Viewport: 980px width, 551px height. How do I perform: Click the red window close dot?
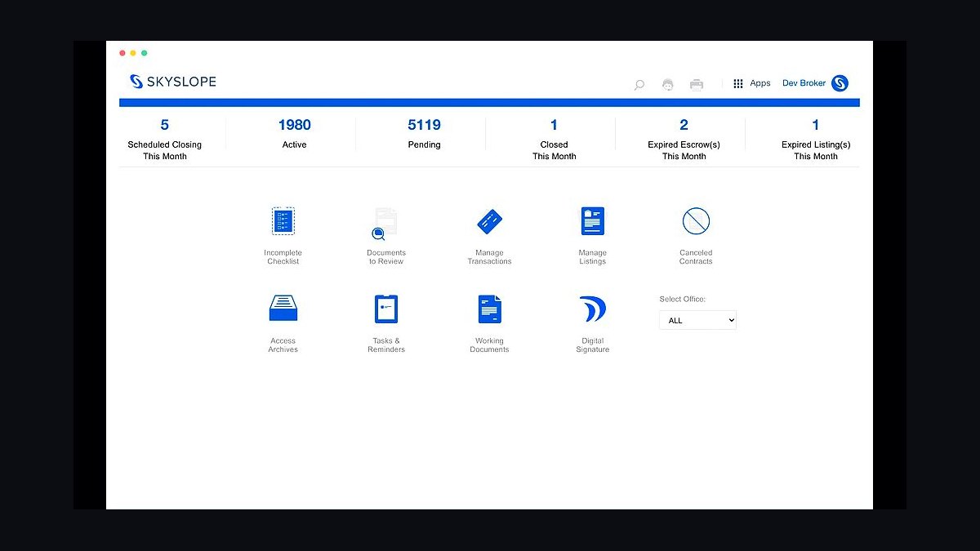122,53
